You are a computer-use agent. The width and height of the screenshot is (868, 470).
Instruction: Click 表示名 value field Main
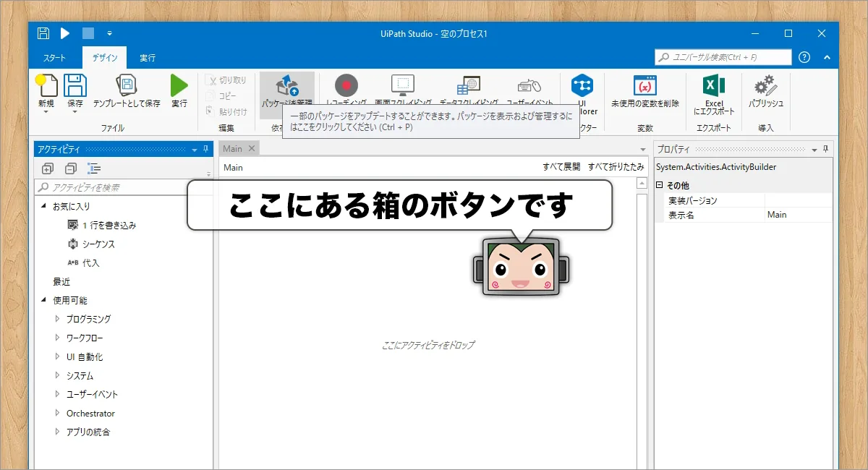tap(799, 215)
